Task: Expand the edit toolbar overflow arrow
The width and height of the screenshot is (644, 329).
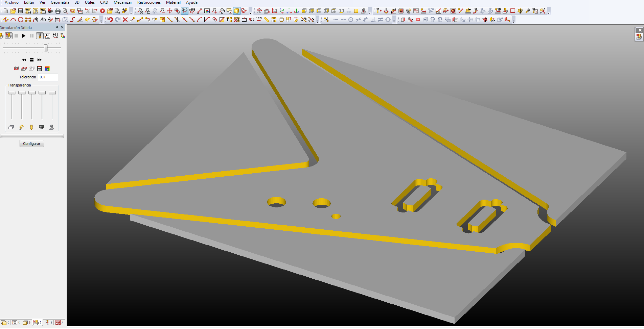Action: 317,20
